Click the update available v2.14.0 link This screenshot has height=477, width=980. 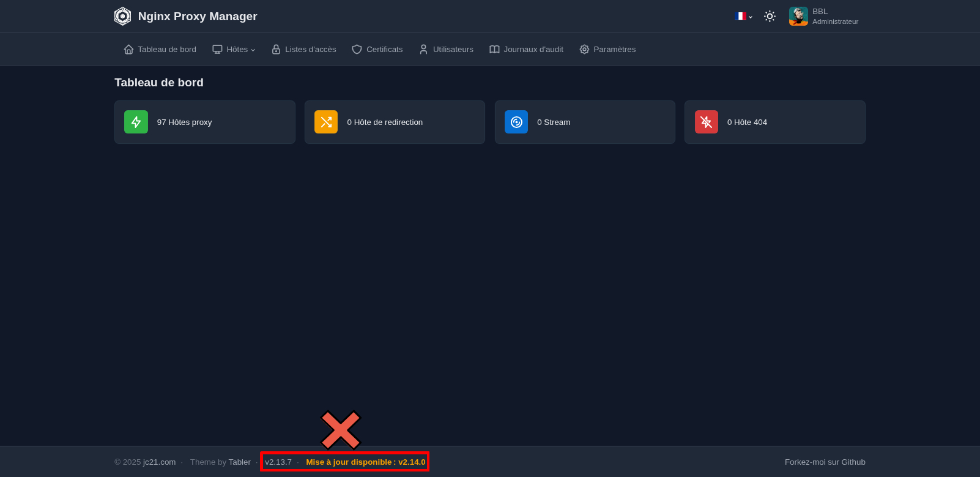365,462
